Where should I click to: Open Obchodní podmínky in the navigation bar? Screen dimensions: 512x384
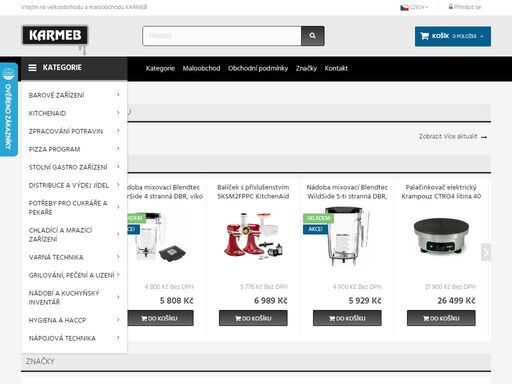[258, 69]
